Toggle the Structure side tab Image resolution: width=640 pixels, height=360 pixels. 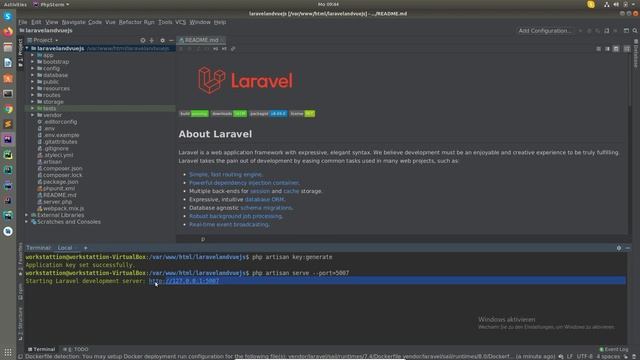point(20,324)
